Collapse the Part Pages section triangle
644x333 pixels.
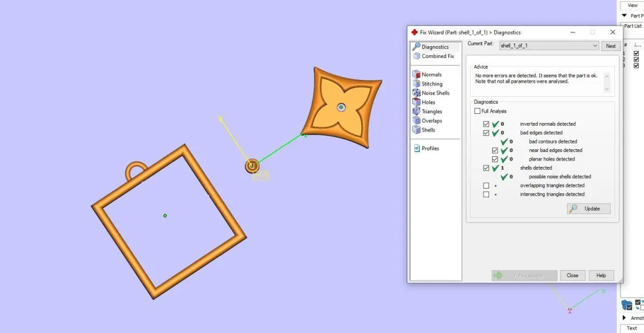point(624,16)
